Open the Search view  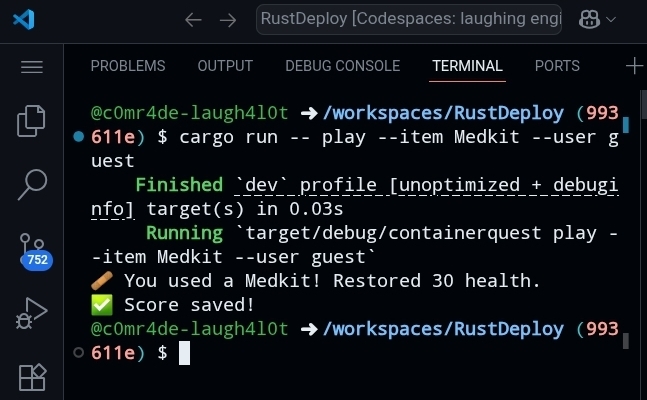click(x=32, y=184)
